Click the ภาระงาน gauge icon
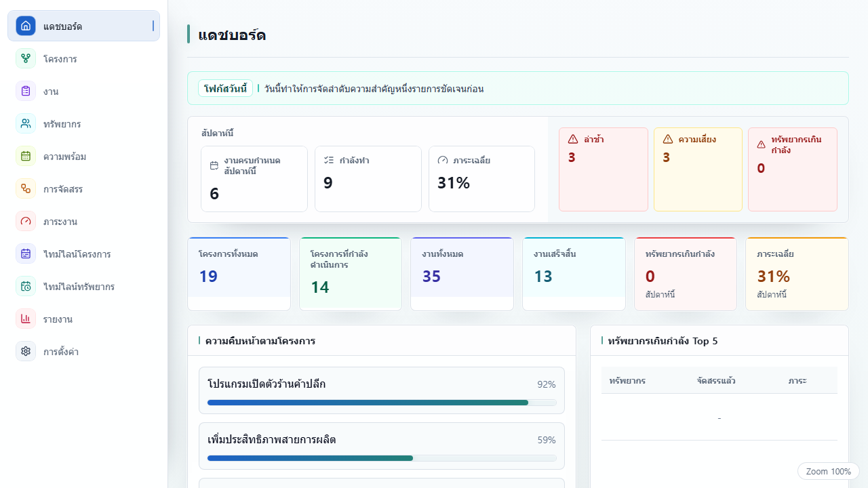The height and width of the screenshot is (488, 868). [26, 221]
